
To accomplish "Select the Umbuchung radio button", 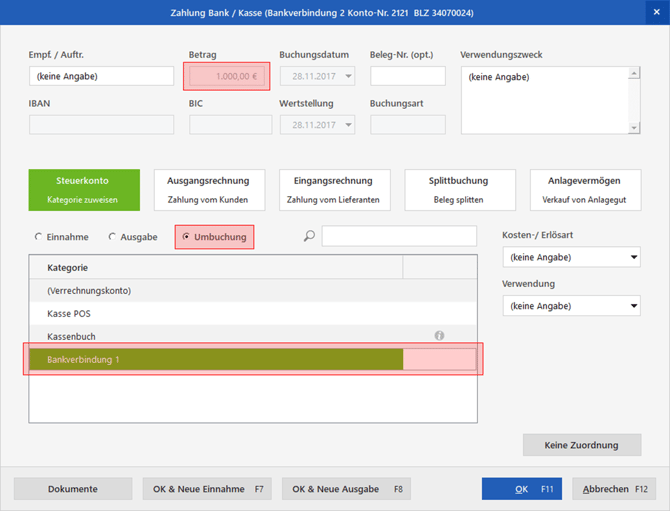I will (x=186, y=237).
